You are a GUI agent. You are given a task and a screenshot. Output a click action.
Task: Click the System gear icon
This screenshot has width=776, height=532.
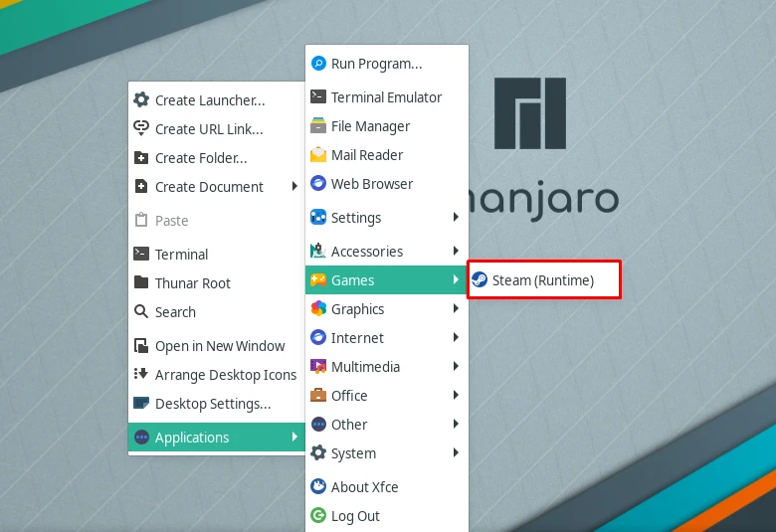[318, 452]
